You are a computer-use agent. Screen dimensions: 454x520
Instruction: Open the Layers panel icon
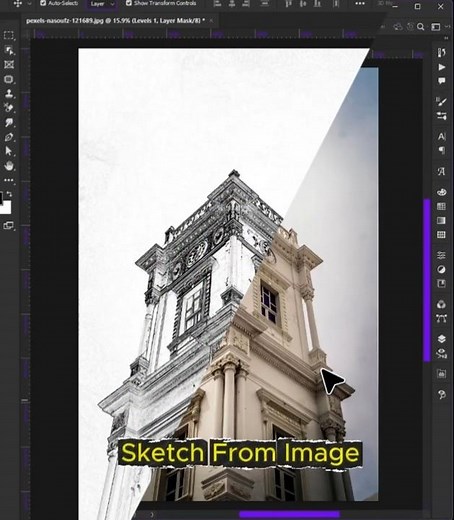pyautogui.click(x=441, y=339)
